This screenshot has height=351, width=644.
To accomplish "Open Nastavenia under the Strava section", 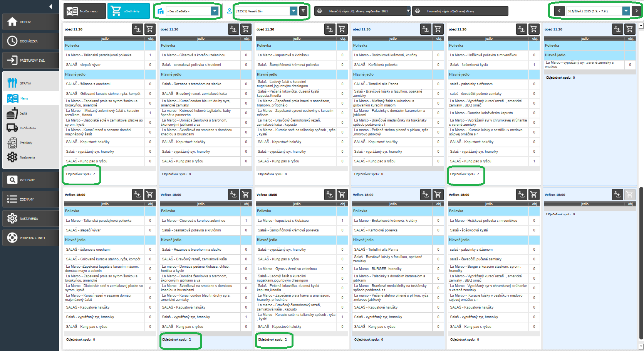I will 27,157.
